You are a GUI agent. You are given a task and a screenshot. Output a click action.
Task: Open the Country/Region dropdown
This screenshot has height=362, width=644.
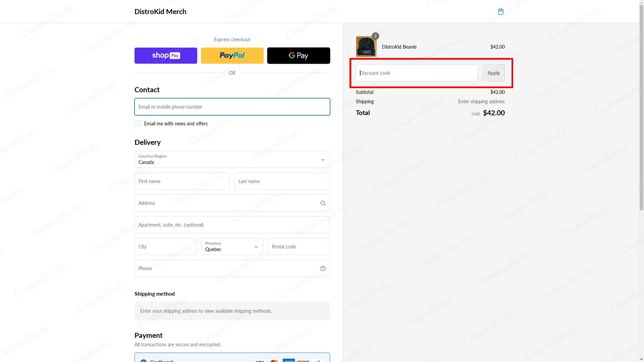coord(232,160)
